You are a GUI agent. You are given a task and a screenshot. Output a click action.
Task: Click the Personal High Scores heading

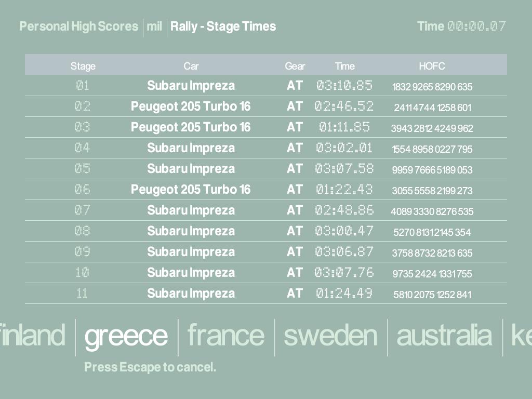[x=79, y=26]
